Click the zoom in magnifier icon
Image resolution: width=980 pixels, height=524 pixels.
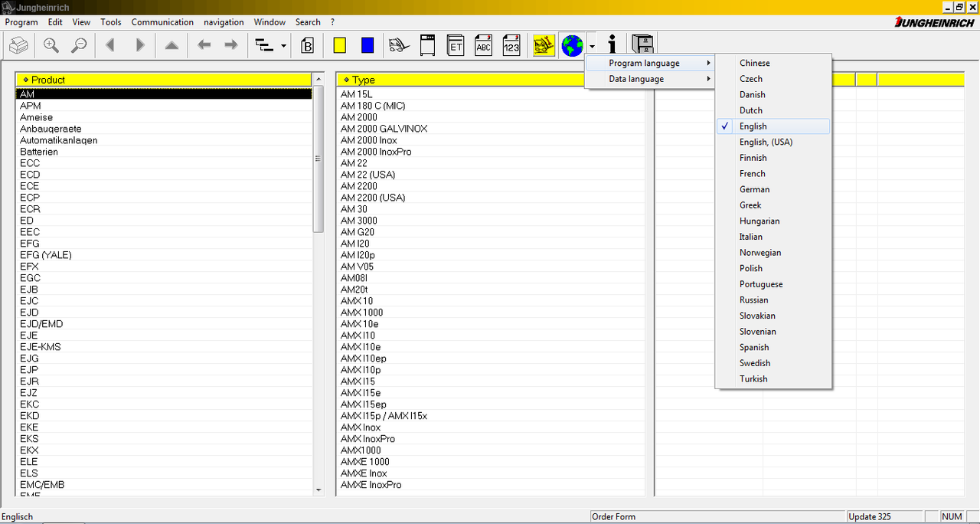tap(51, 45)
